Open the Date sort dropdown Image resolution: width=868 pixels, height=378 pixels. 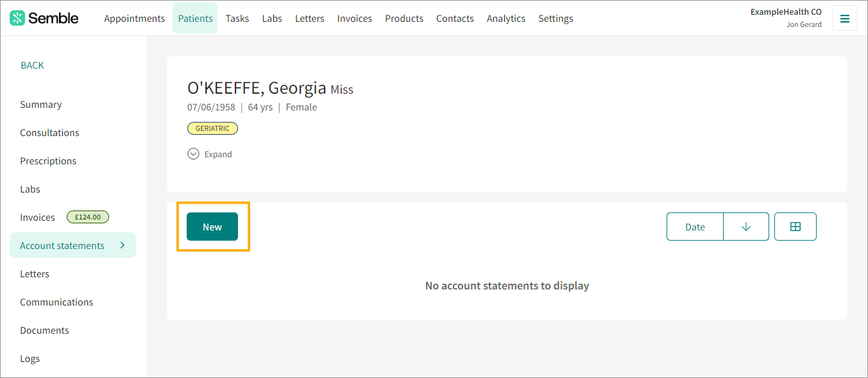click(695, 227)
